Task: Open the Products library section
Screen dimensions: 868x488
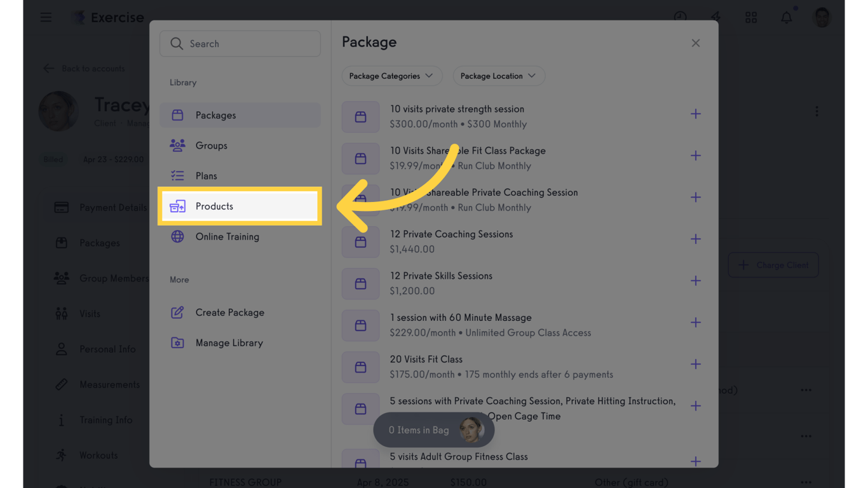Action: pyautogui.click(x=240, y=206)
